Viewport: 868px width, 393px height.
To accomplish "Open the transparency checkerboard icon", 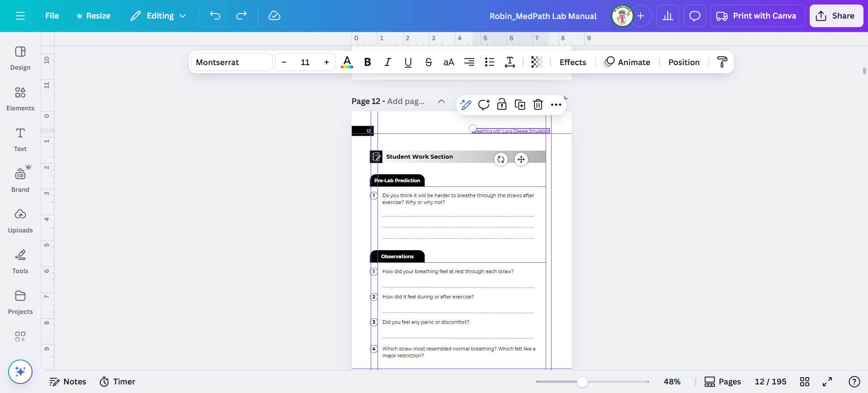I will (537, 62).
